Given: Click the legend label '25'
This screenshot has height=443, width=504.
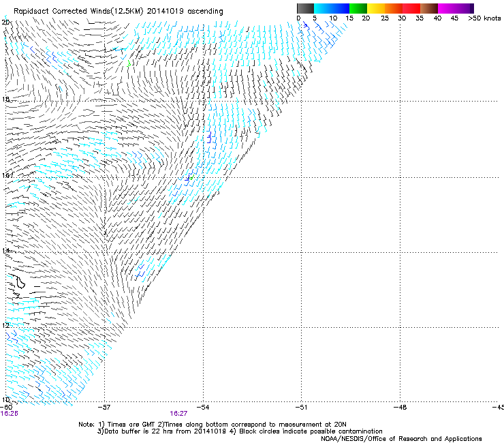Looking at the screenshot, I should [385, 18].
